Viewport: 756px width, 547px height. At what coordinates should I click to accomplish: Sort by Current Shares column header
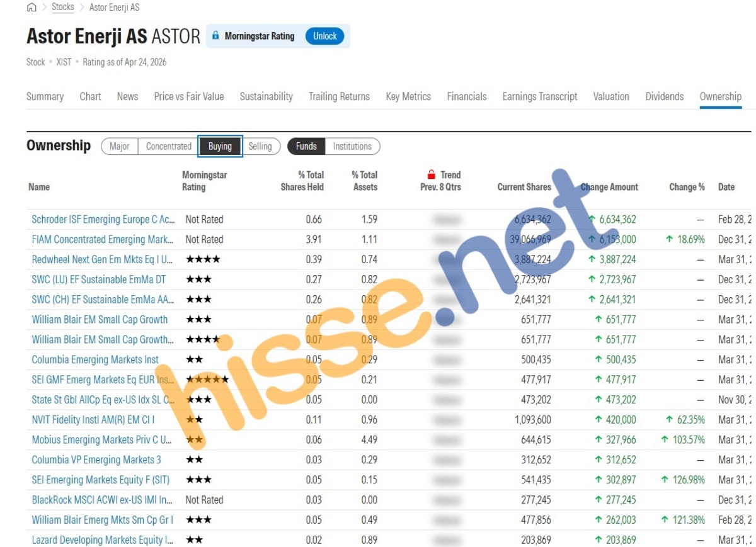click(x=524, y=187)
